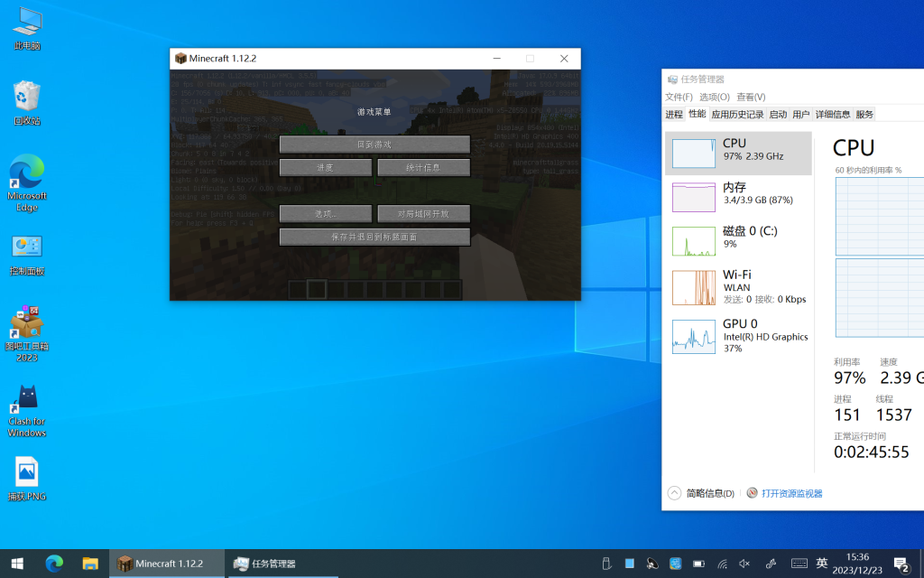The height and width of the screenshot is (578, 924).
Task: Click the 线程 count 1537
Action: pyautogui.click(x=894, y=415)
